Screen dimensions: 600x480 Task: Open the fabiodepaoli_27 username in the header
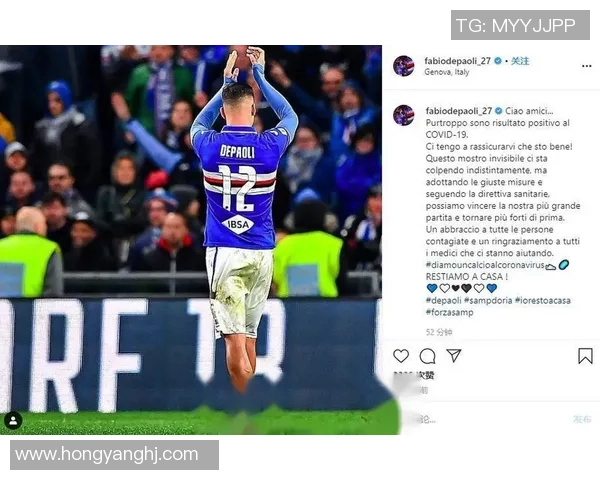457,61
